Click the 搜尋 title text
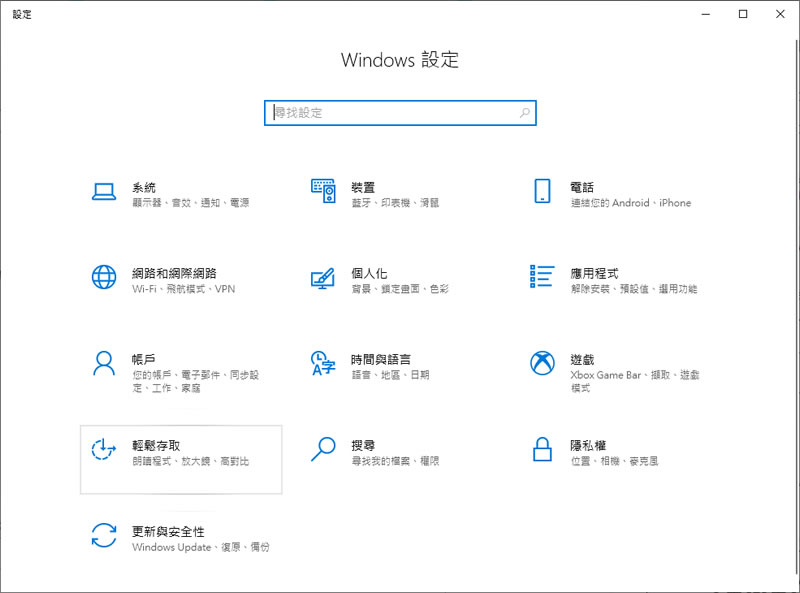The image size is (800, 593). tap(363, 446)
